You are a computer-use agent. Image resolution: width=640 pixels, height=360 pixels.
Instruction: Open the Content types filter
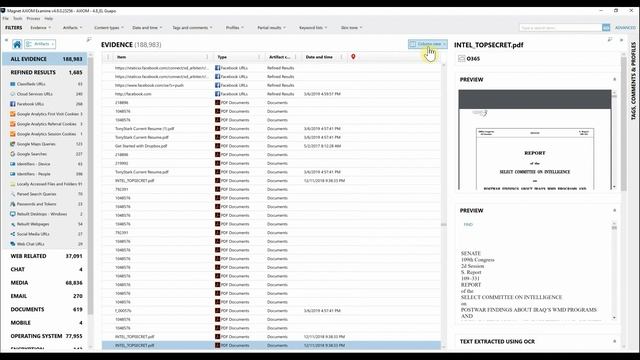[x=109, y=28]
